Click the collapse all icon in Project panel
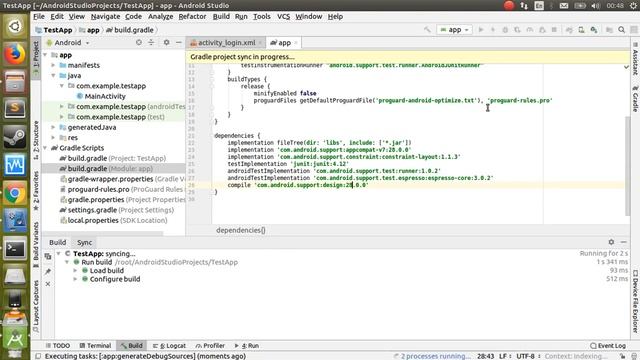 151,42
